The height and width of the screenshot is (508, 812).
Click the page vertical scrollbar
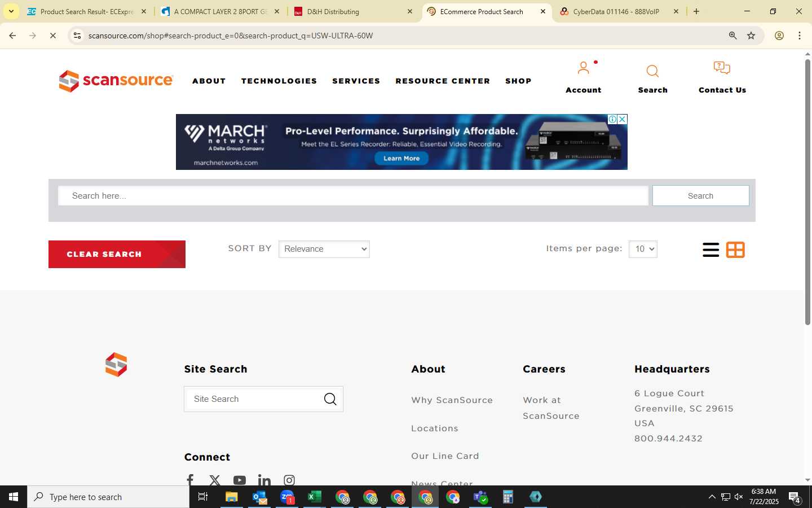(807, 192)
